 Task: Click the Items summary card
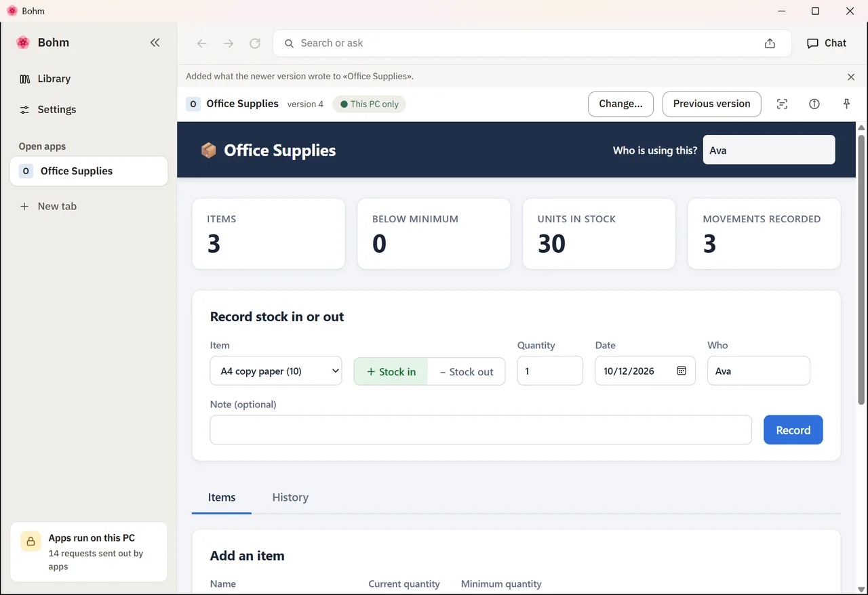click(x=269, y=234)
